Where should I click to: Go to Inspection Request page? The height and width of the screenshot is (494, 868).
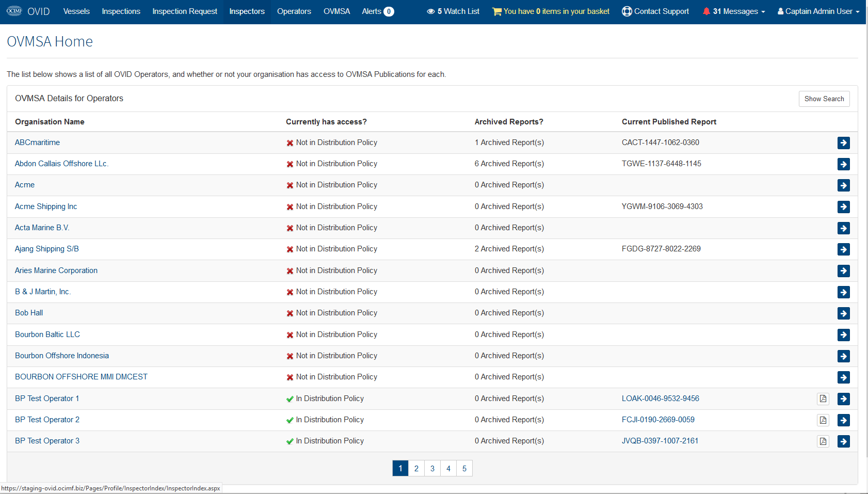pos(185,11)
